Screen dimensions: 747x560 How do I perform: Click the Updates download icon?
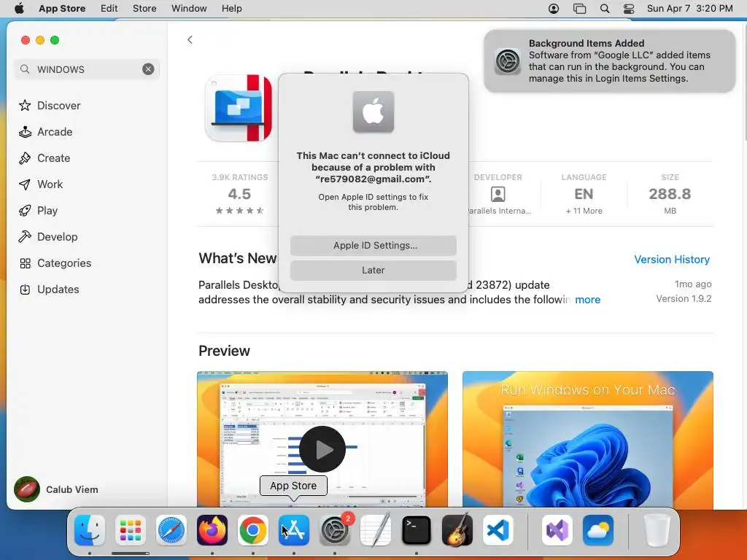tap(25, 289)
